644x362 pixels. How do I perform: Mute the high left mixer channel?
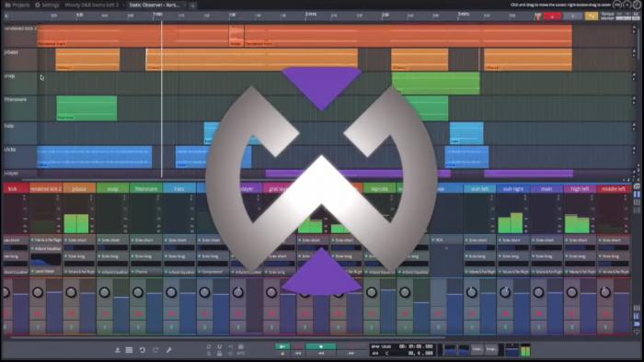[571, 314]
